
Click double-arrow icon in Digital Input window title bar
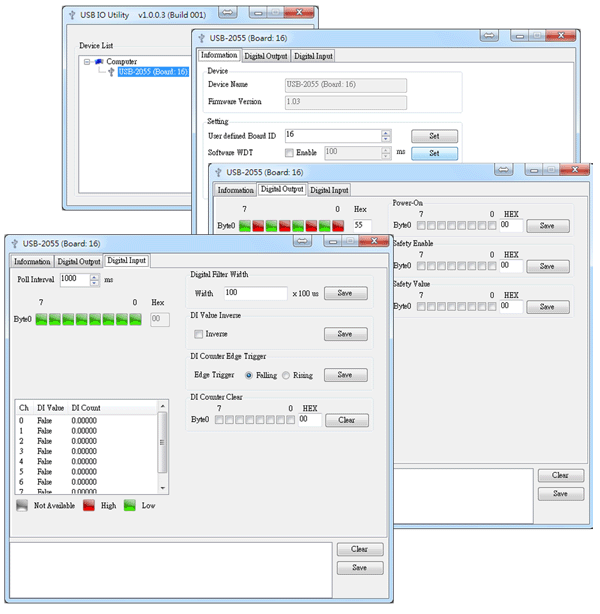coord(302,241)
